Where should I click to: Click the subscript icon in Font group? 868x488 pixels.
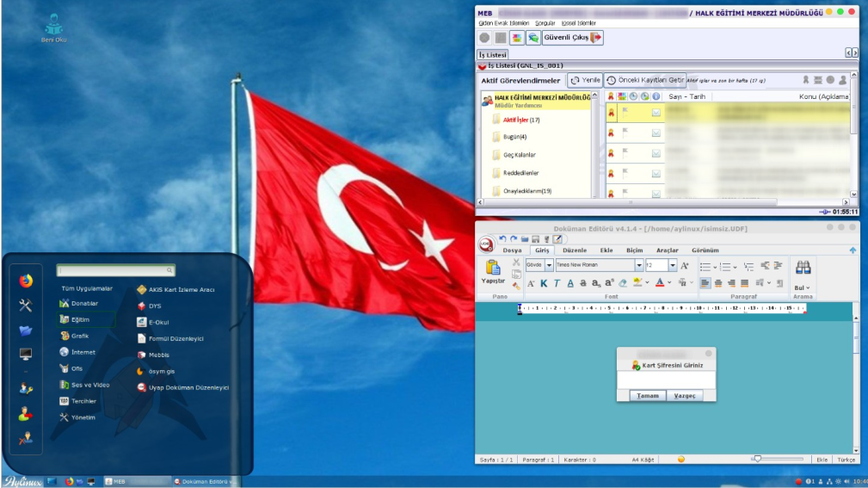(x=595, y=283)
